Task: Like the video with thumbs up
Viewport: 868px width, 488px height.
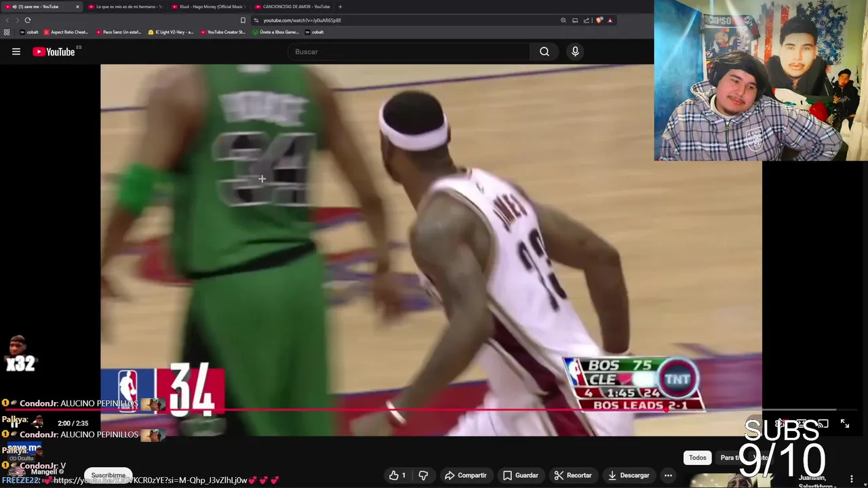Action: click(x=397, y=475)
